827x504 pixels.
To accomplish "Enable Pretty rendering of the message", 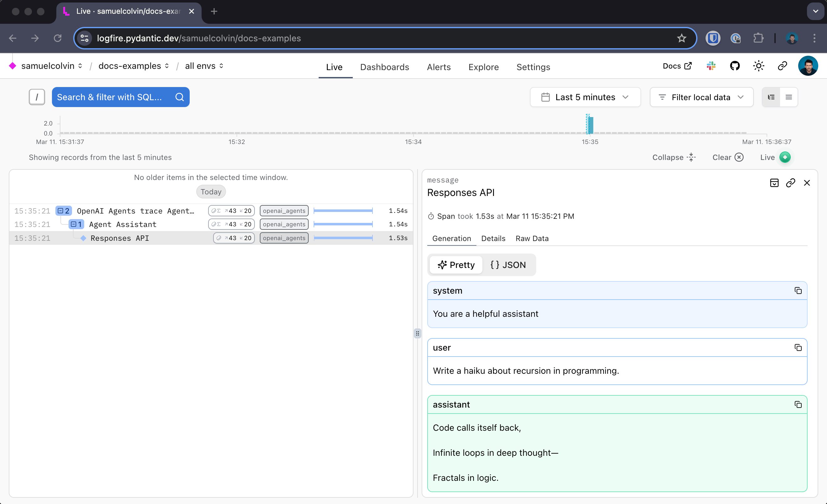I will click(x=455, y=265).
